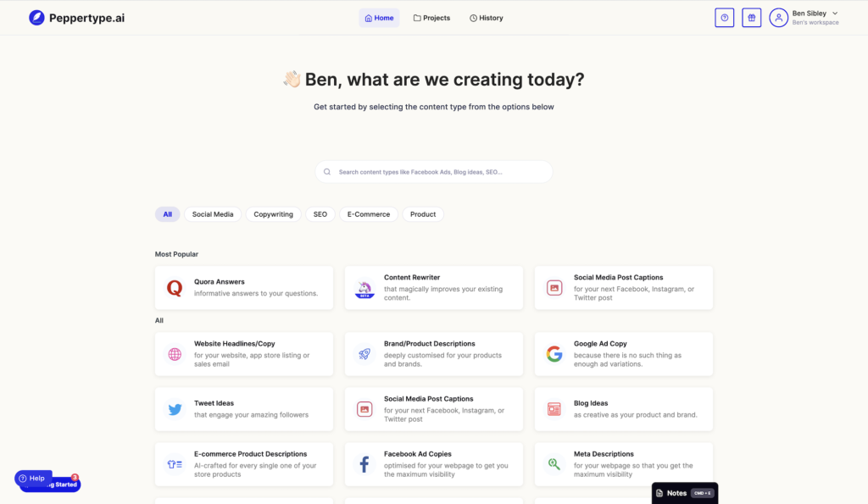
Task: Click the Twitter bird icon
Action: pos(175,409)
